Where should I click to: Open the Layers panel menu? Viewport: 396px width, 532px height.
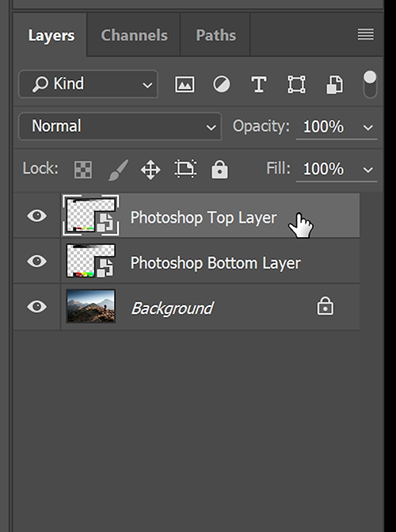pyautogui.click(x=366, y=34)
